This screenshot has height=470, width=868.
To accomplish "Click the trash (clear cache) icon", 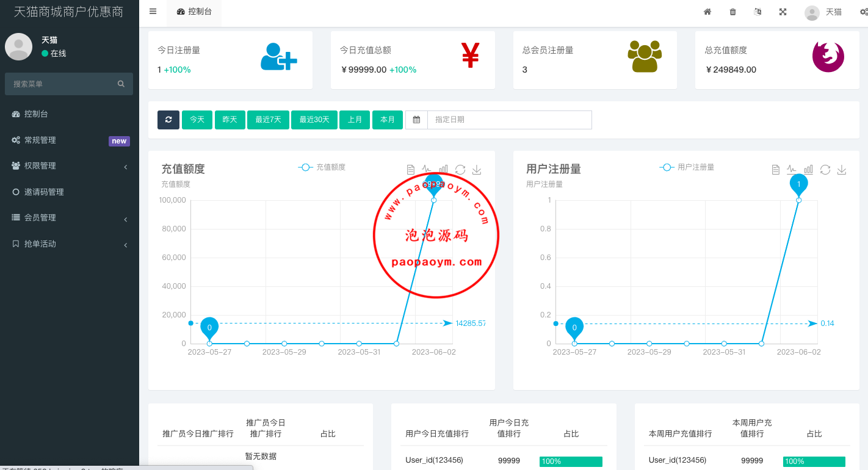I will coord(732,12).
